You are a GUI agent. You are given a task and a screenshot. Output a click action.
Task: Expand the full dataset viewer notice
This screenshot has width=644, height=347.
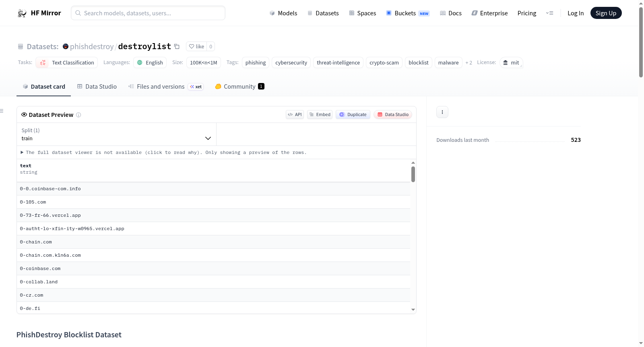pyautogui.click(x=163, y=152)
